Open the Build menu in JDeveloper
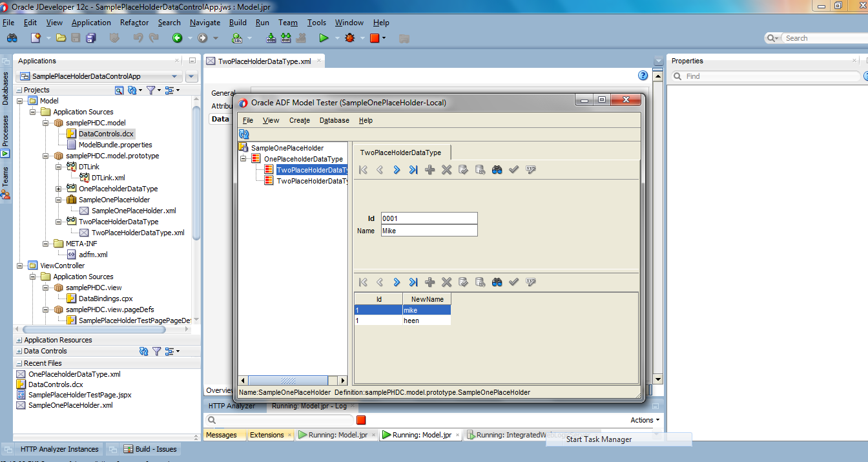This screenshot has height=462, width=868. click(x=238, y=23)
